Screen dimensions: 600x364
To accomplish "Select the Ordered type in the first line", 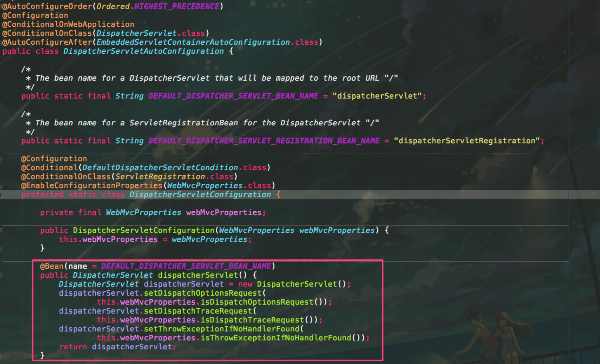I will point(113,6).
